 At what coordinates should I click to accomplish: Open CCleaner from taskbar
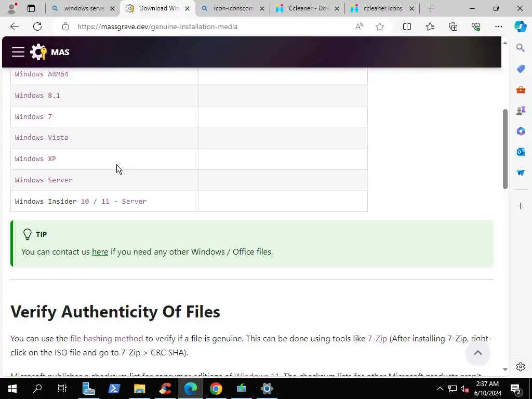pyautogui.click(x=165, y=389)
